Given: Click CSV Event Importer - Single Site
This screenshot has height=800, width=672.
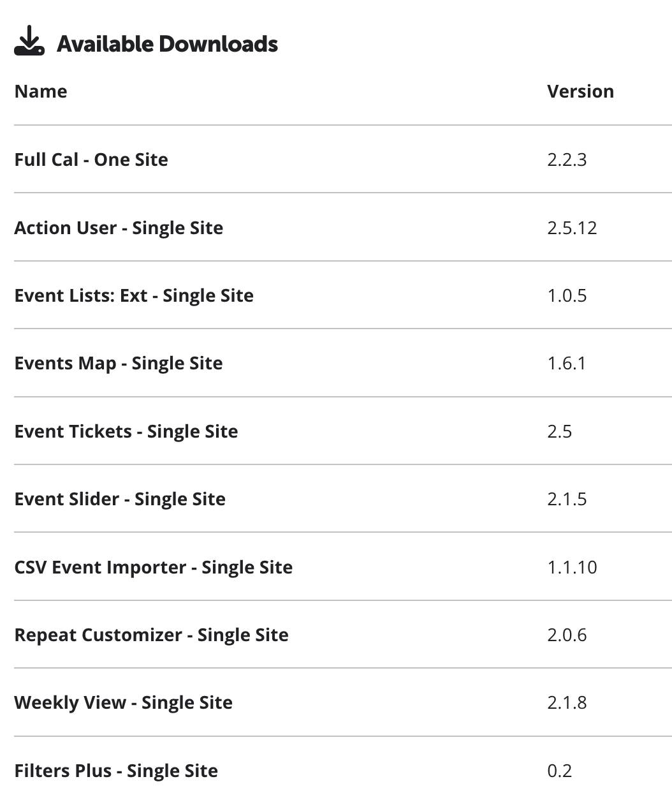Looking at the screenshot, I should coord(154,567).
